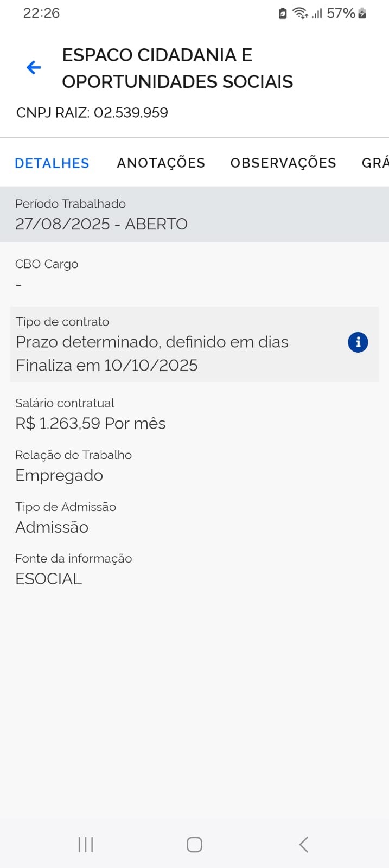Tap the Android back chevron
The height and width of the screenshot is (868, 389).
pyautogui.click(x=304, y=844)
